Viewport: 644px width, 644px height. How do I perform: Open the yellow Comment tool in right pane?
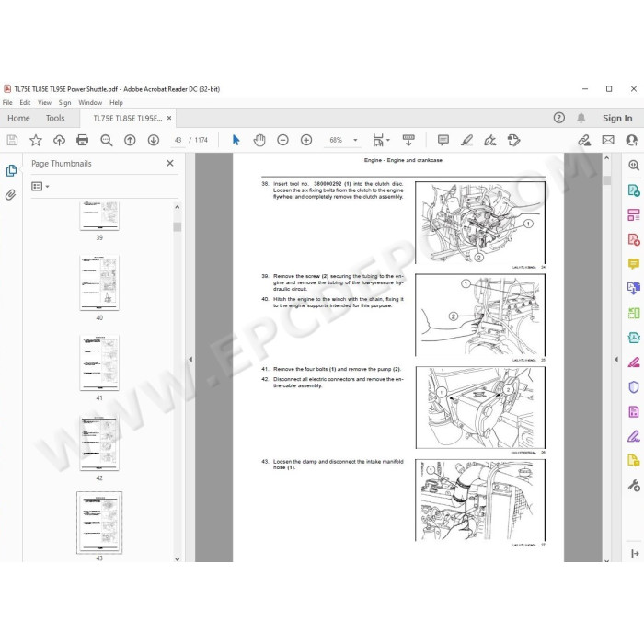(634, 263)
